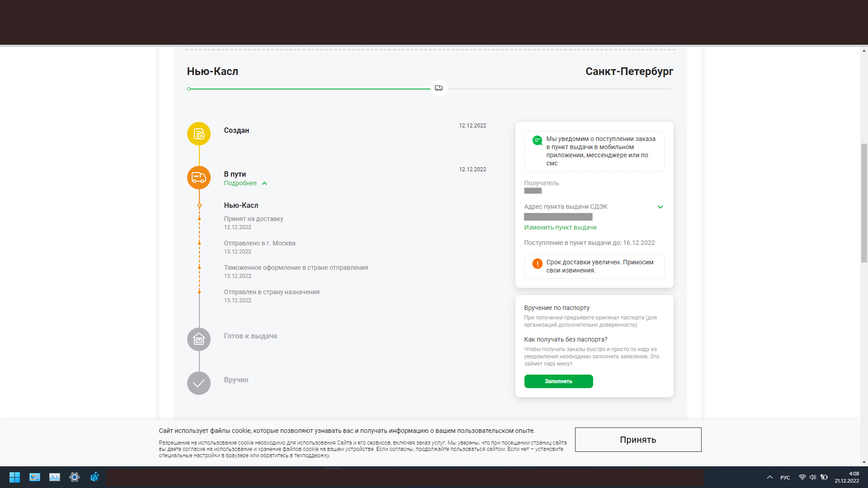Image resolution: width=868 pixels, height=488 pixels.
Task: Click Таможенное оформление в стране отправления entry
Action: (296, 271)
